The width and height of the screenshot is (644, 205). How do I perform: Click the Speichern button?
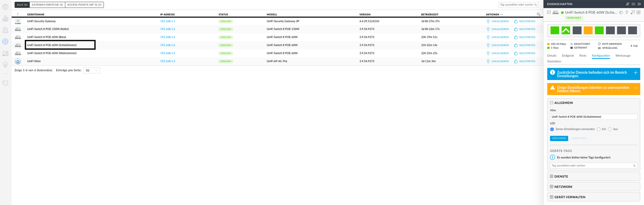[559, 138]
